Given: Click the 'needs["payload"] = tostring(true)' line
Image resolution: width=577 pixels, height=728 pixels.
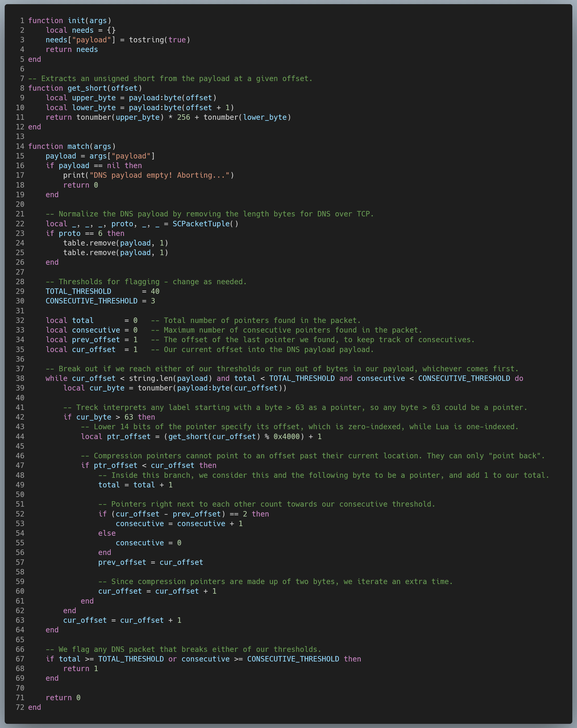Looking at the screenshot, I should [x=118, y=40].
